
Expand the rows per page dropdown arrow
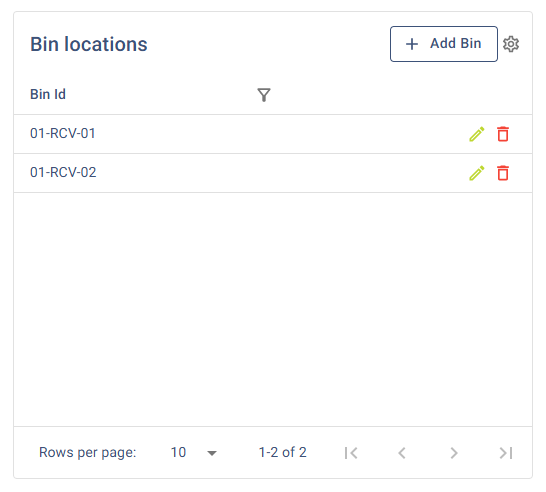tap(212, 453)
